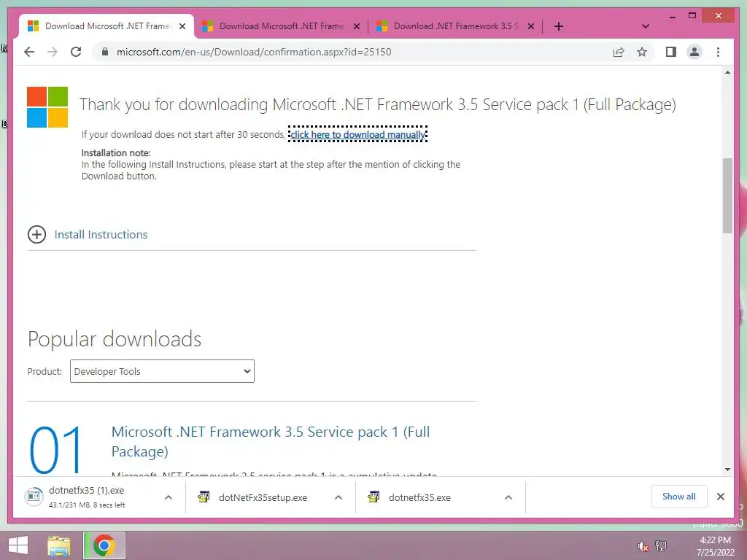Open the Chrome profile avatar
Image resolution: width=747 pixels, height=560 pixels.
pos(694,52)
